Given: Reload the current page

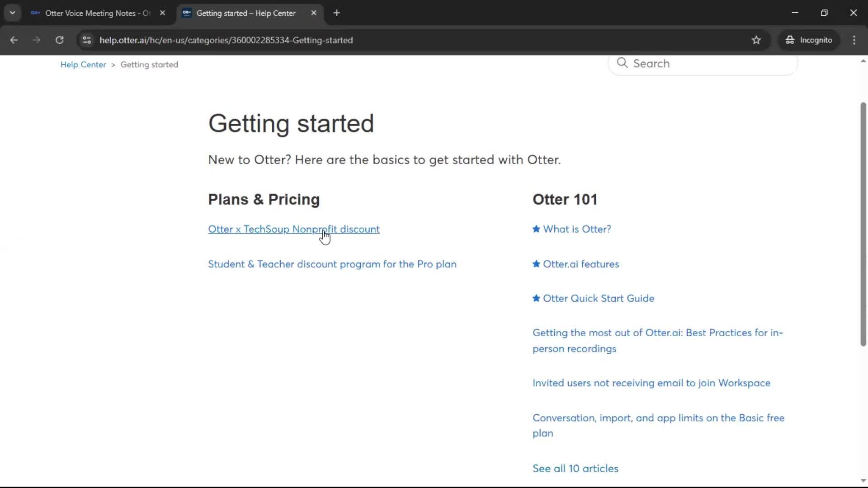Looking at the screenshot, I should pyautogui.click(x=59, y=40).
